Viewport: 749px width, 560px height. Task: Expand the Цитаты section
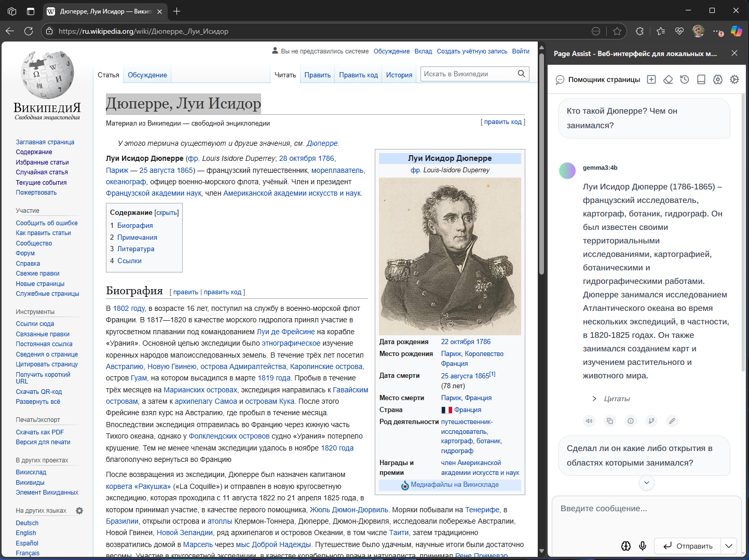(594, 399)
